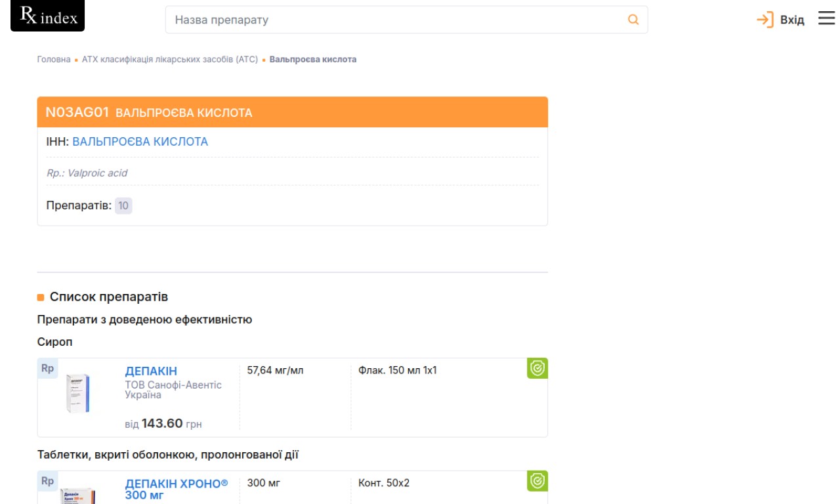Click the Конт. 50х2 packaging text
Image resolution: width=840 pixels, height=504 pixels.
click(x=384, y=484)
